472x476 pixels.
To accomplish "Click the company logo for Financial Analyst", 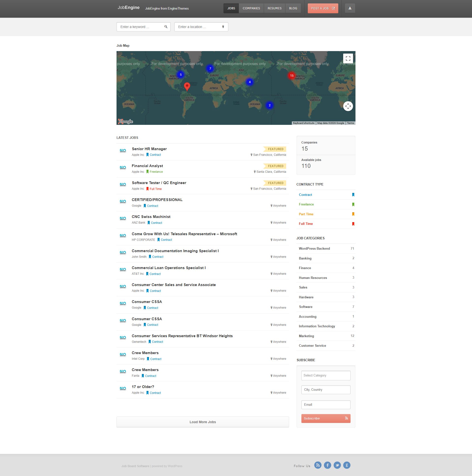I will pos(123,168).
